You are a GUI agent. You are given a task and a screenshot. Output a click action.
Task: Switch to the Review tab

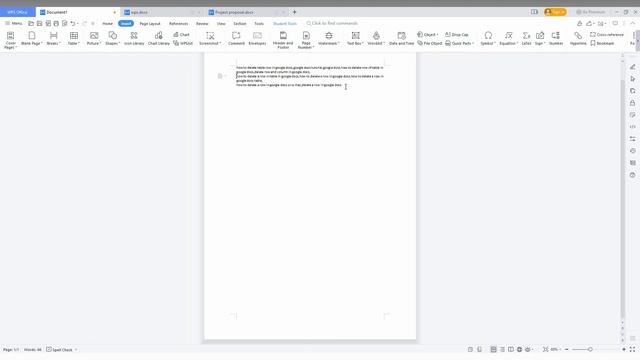(x=202, y=24)
